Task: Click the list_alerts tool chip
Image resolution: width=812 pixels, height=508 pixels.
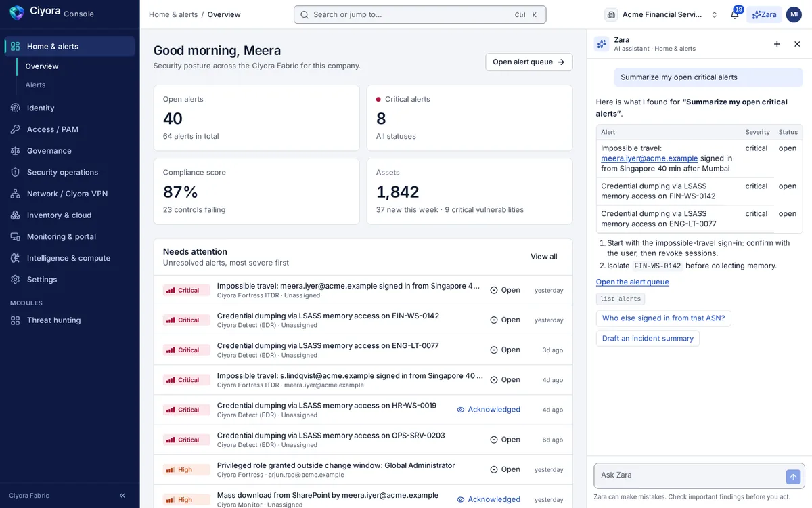Action: coord(621,299)
